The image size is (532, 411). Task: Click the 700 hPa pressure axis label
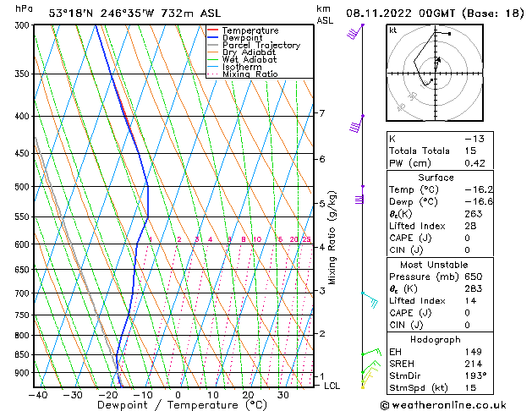point(24,293)
